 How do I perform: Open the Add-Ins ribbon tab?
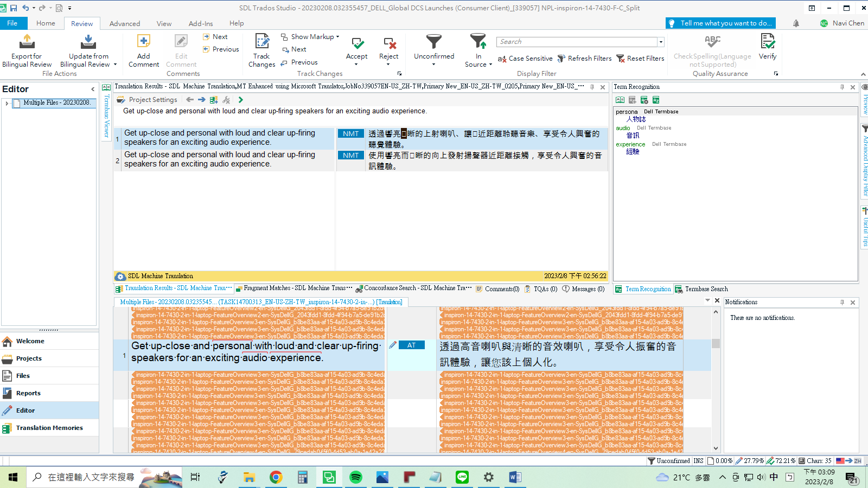(x=201, y=23)
